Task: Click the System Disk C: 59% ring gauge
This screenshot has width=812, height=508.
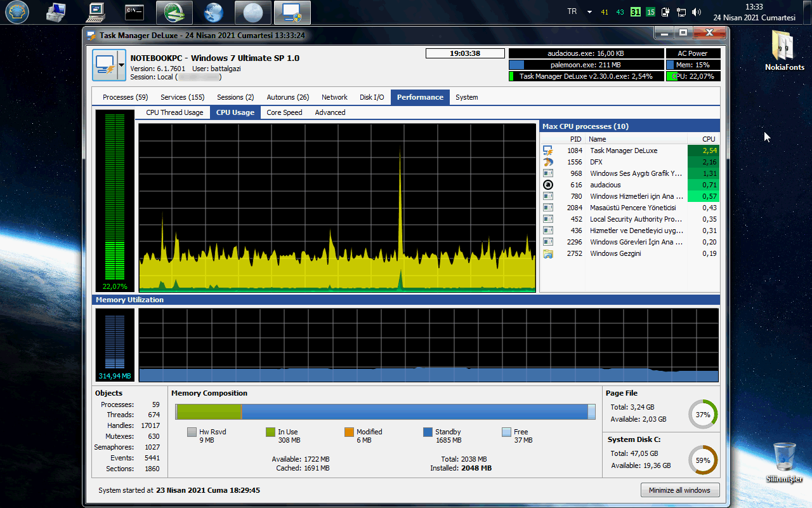Action: (x=703, y=460)
